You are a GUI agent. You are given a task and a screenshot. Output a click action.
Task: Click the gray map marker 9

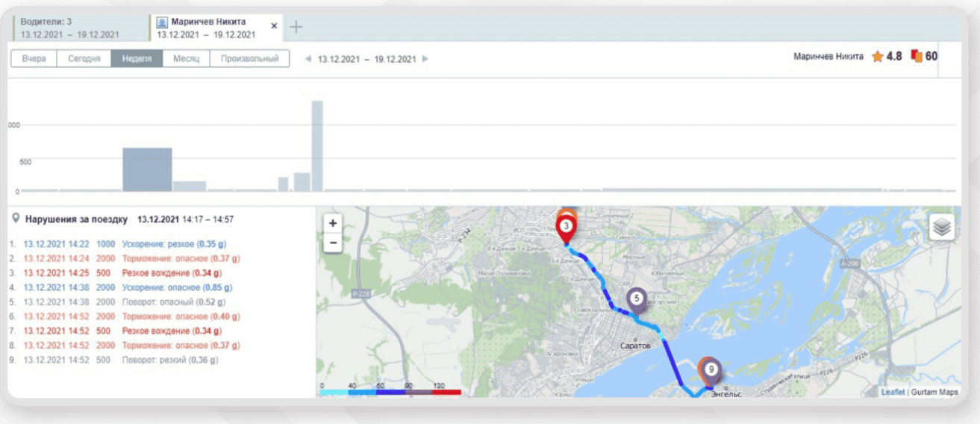711,371
